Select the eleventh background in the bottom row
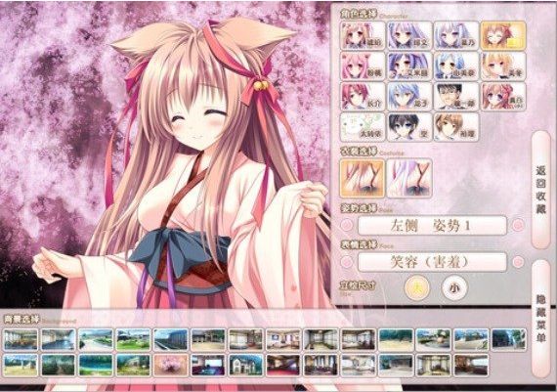557x392 pixels. click(x=396, y=366)
